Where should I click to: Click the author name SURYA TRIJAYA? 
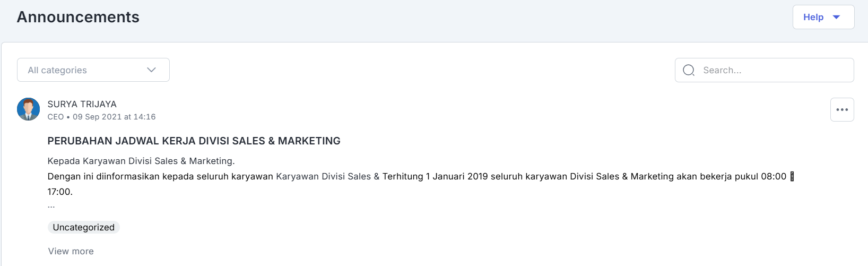[x=82, y=104]
